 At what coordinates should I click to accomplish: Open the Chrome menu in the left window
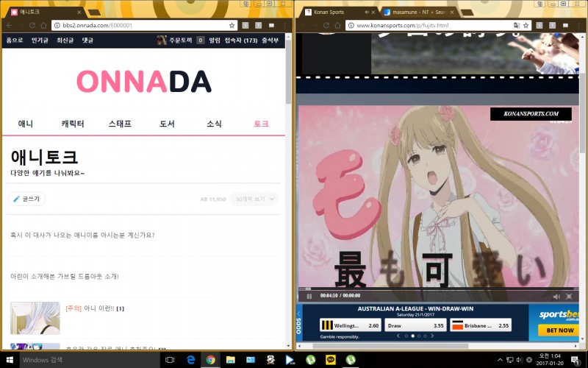[x=284, y=25]
